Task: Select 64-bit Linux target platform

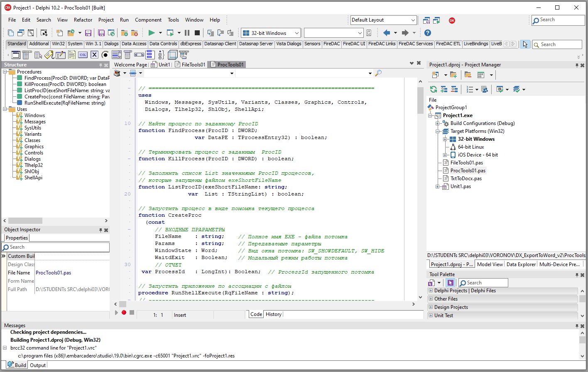Action: pyautogui.click(x=471, y=147)
